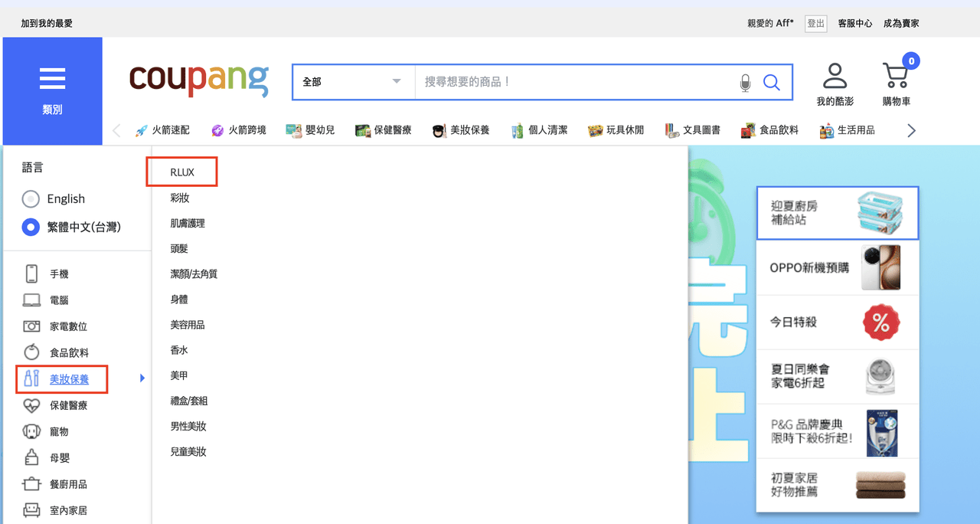Click the cart item count badge
The image size is (980, 524).
pyautogui.click(x=911, y=61)
